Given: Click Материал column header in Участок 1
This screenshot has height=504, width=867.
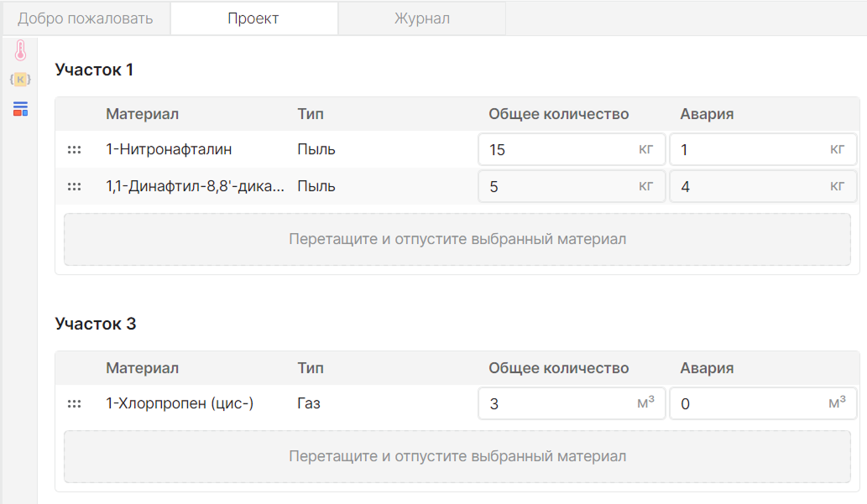Looking at the screenshot, I should (x=142, y=114).
